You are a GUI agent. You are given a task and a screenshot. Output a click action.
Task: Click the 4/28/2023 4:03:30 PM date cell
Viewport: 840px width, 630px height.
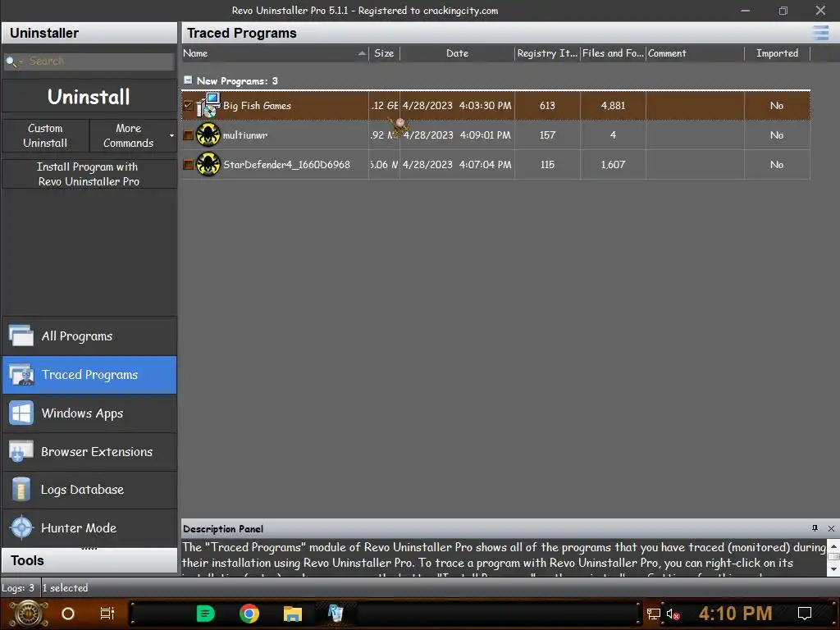(x=457, y=106)
